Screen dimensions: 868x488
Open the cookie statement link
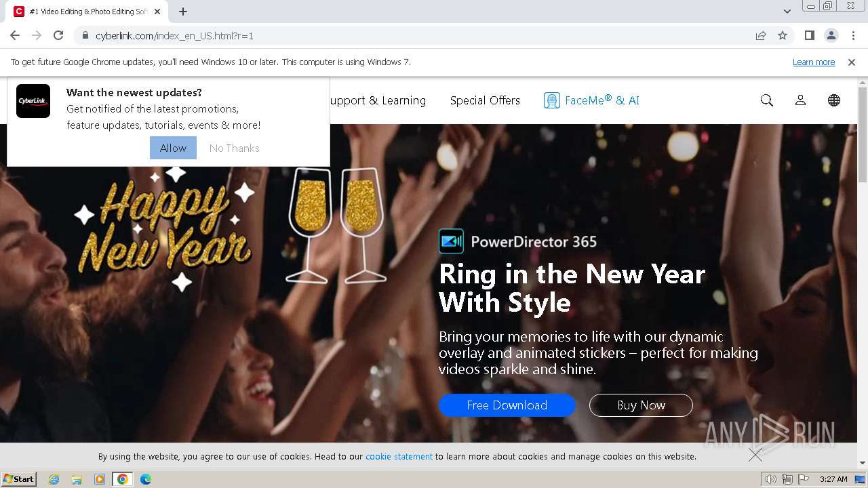point(399,456)
